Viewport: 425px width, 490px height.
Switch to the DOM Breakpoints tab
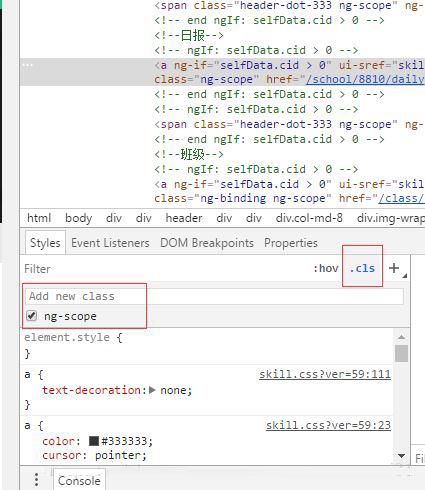207,243
